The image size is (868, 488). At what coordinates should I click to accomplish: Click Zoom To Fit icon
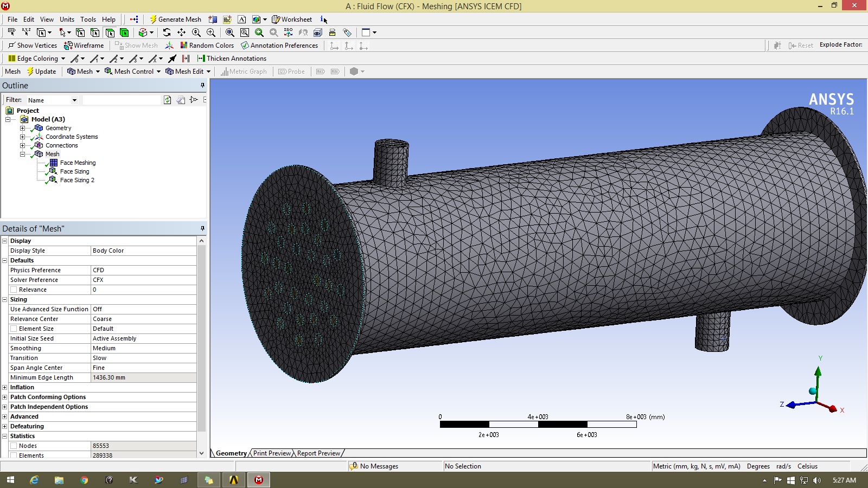(x=229, y=33)
